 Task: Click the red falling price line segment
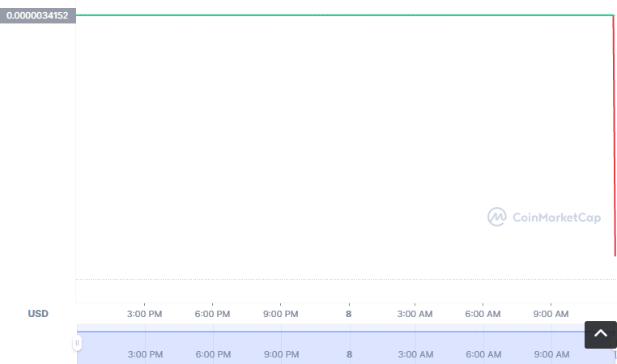point(615,138)
